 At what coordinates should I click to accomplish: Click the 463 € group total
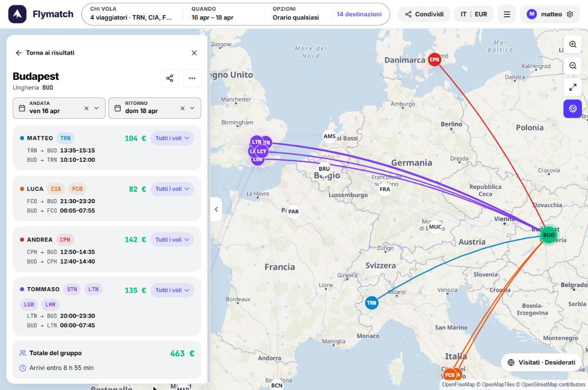(182, 354)
